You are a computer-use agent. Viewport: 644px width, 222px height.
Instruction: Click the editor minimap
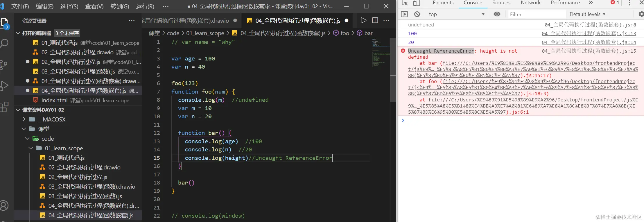[381, 52]
